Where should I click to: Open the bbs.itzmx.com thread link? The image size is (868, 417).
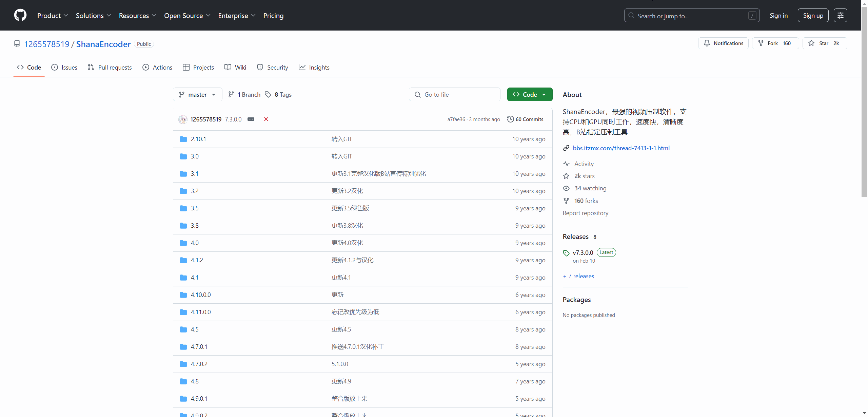coord(621,148)
